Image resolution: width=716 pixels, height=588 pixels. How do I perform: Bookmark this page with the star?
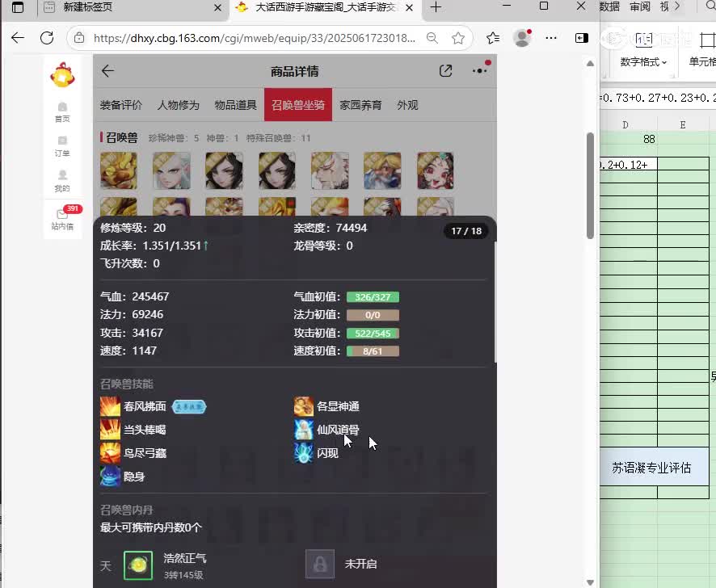click(x=458, y=38)
